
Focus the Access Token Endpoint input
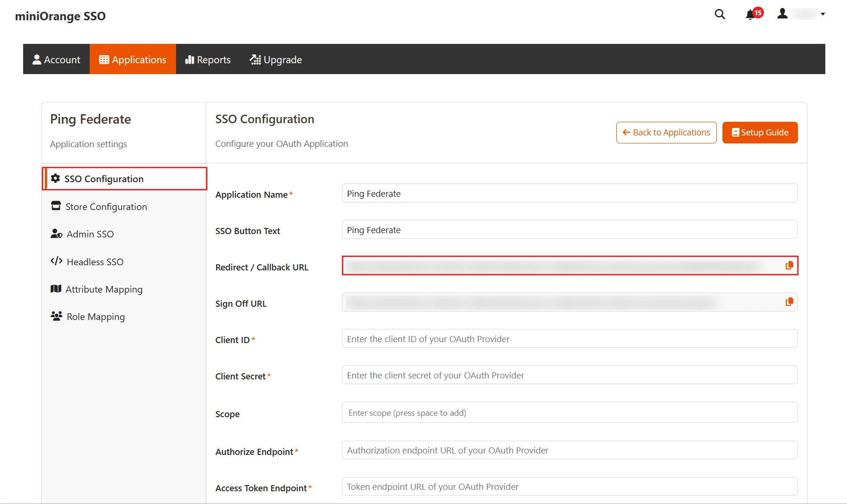click(570, 487)
